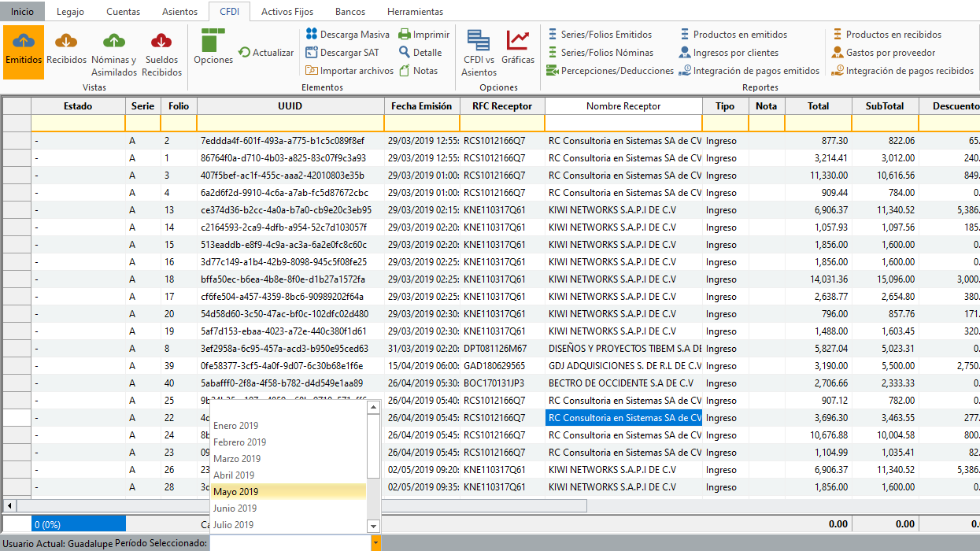Click the Nombre Receptor filter field
Viewport: 980px width, 551px height.
tap(623, 123)
